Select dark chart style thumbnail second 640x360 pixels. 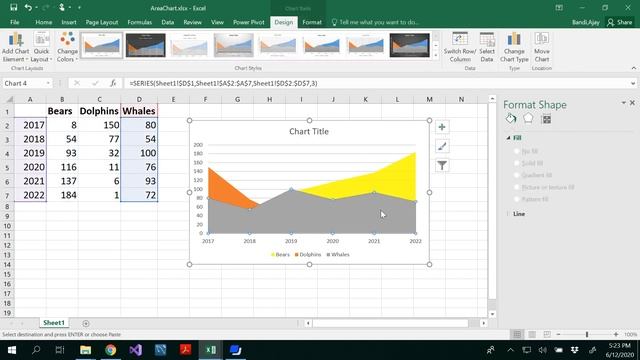145,45
